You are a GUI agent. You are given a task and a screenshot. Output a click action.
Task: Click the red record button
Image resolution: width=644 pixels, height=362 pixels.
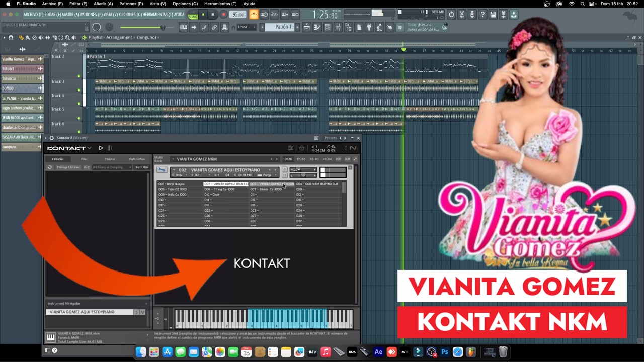pos(223,15)
